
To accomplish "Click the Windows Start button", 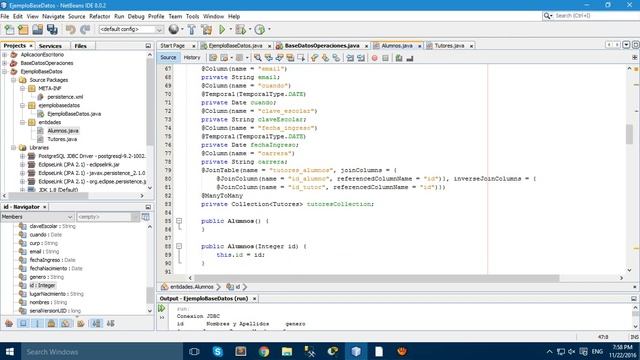I will coord(10,351).
